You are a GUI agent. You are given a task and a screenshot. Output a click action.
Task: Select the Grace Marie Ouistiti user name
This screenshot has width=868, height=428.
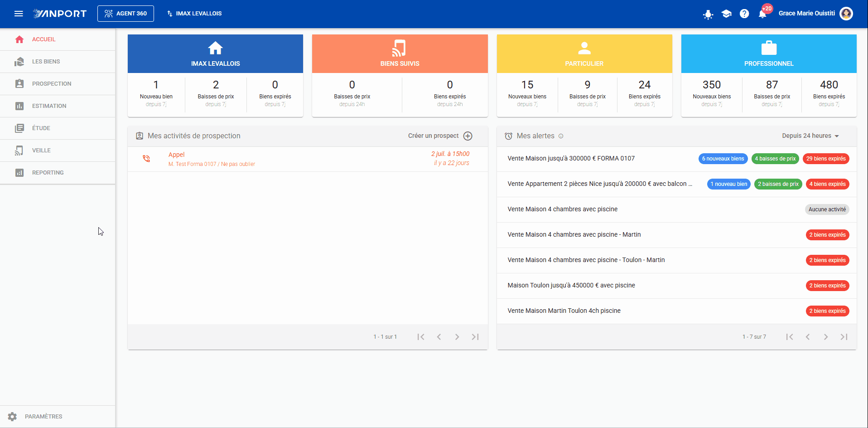pos(806,14)
